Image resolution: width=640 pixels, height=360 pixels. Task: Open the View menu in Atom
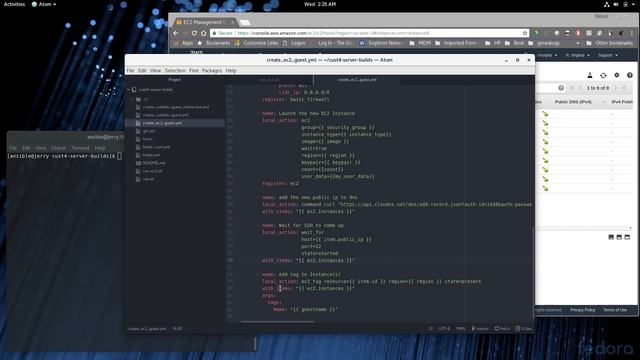coord(156,71)
